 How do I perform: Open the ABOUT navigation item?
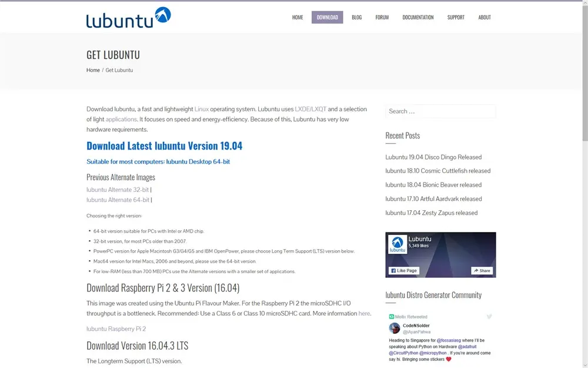(484, 17)
